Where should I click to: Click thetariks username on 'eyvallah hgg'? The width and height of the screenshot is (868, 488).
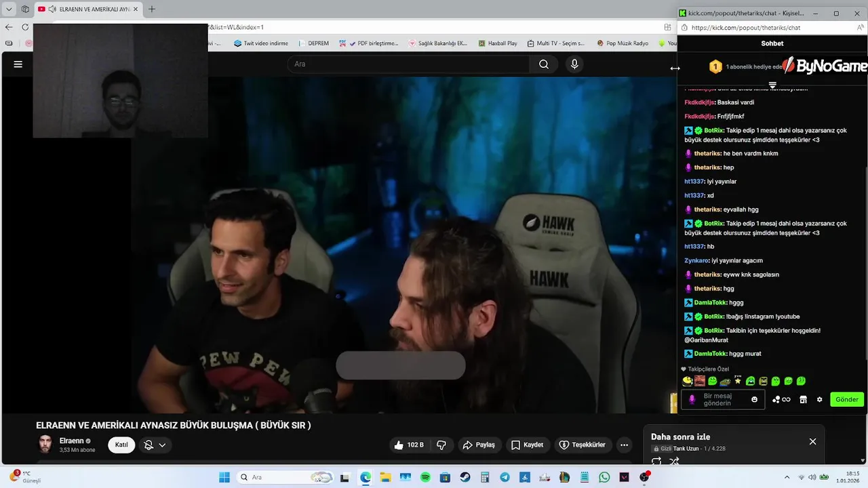point(707,210)
